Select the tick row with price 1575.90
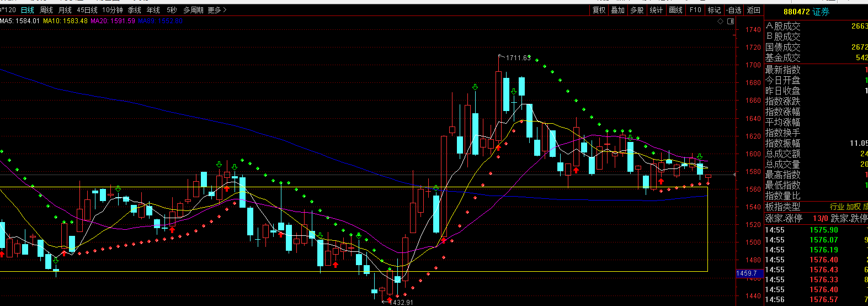 pyautogui.click(x=816, y=230)
